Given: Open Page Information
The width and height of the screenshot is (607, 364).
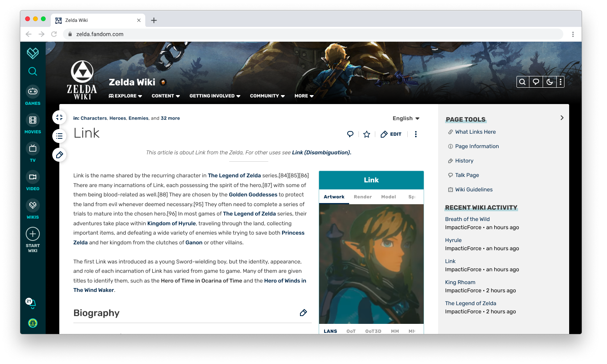Looking at the screenshot, I should pyautogui.click(x=477, y=147).
